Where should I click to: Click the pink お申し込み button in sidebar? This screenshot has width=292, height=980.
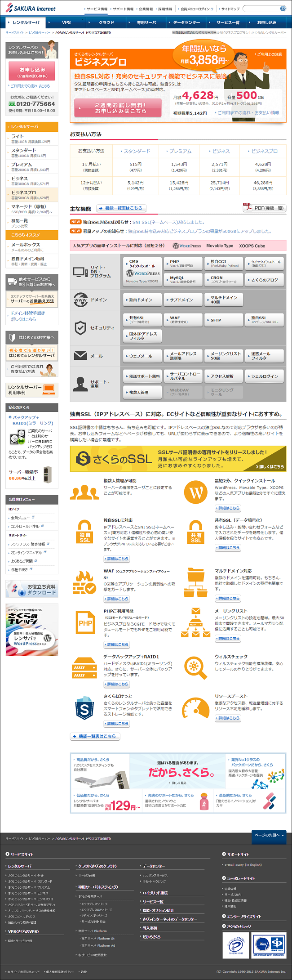coord(32,72)
